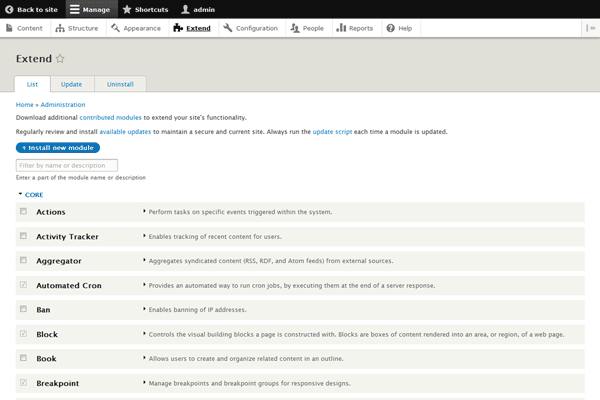Expand the Book module description details
The width and height of the screenshot is (600, 400).
(145, 358)
